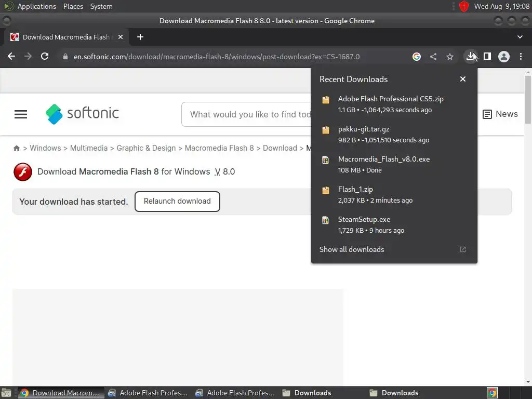
Task: Open Macromedia_Flash_v8.0.exe download entry
Action: [x=394, y=165]
